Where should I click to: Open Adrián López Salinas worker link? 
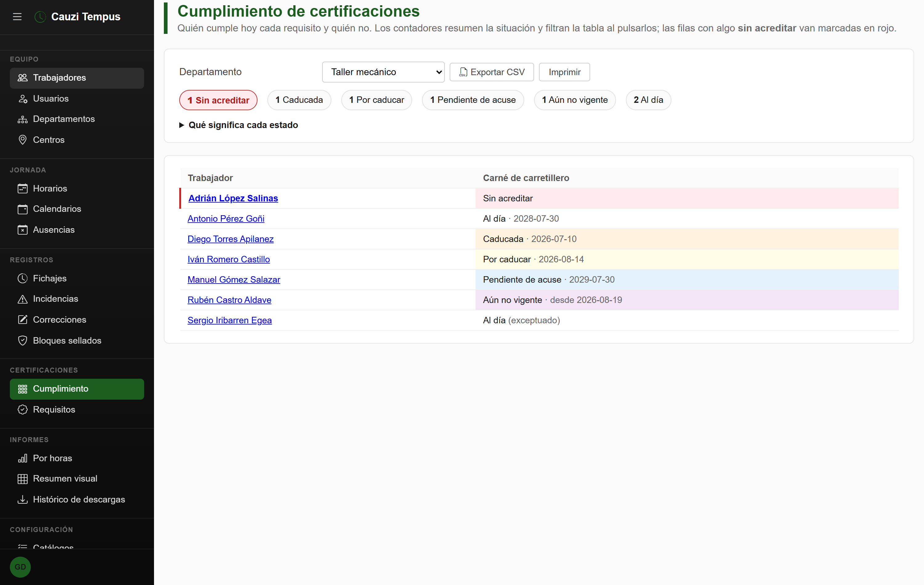[x=233, y=198]
